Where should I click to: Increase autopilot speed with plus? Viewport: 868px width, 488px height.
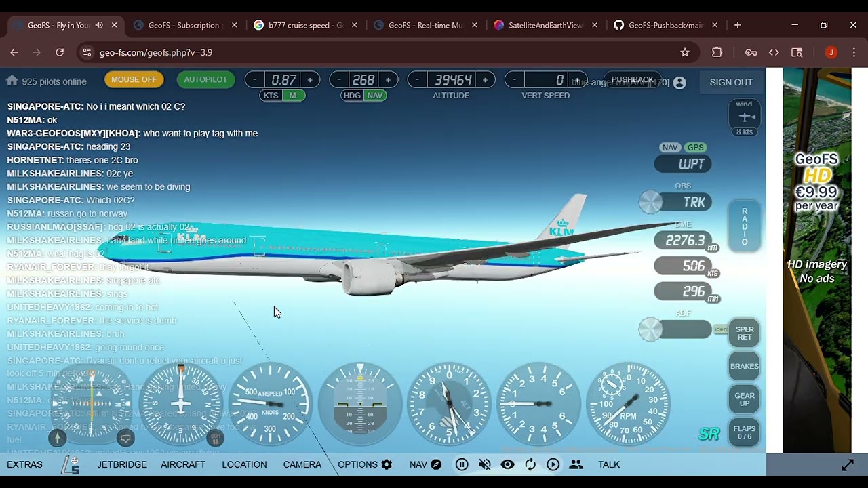[x=310, y=80]
